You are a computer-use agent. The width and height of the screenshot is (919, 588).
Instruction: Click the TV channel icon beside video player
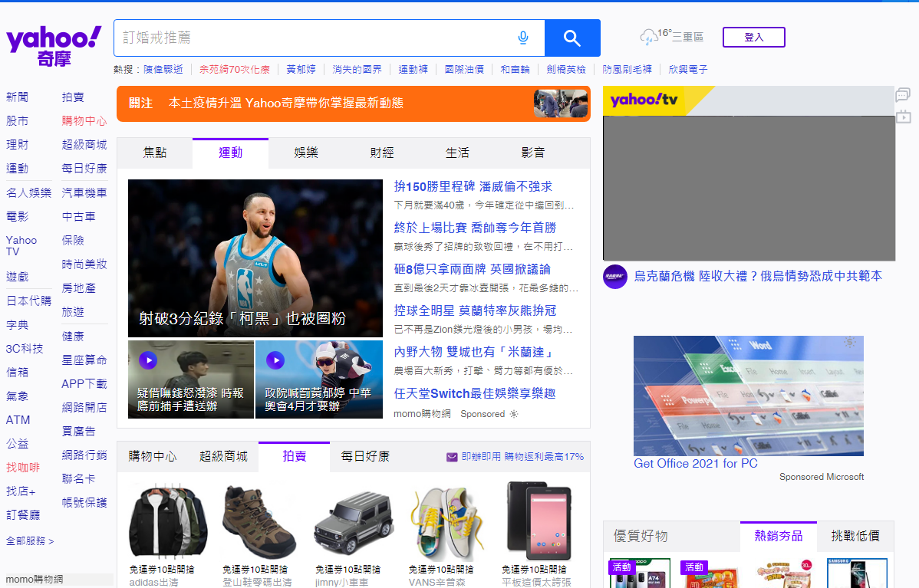click(903, 117)
